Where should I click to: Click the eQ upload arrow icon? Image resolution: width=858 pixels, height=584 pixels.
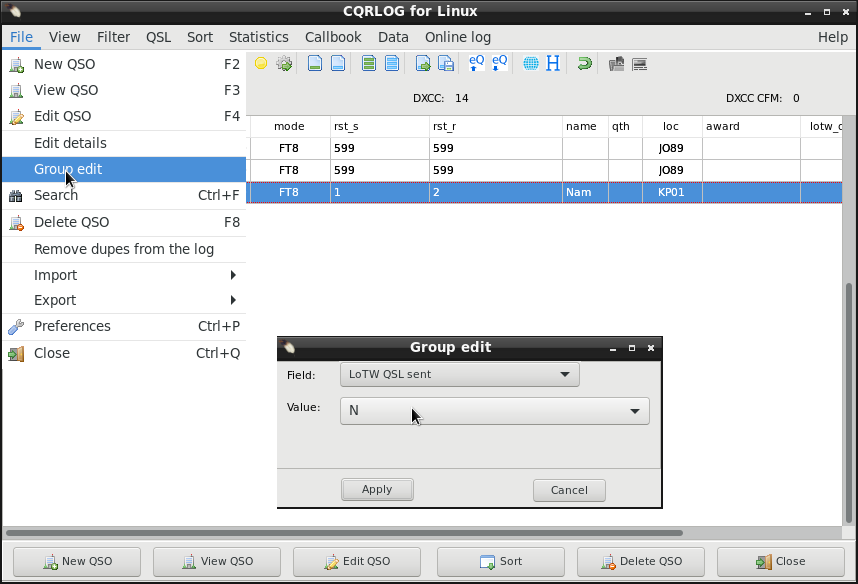click(x=477, y=63)
